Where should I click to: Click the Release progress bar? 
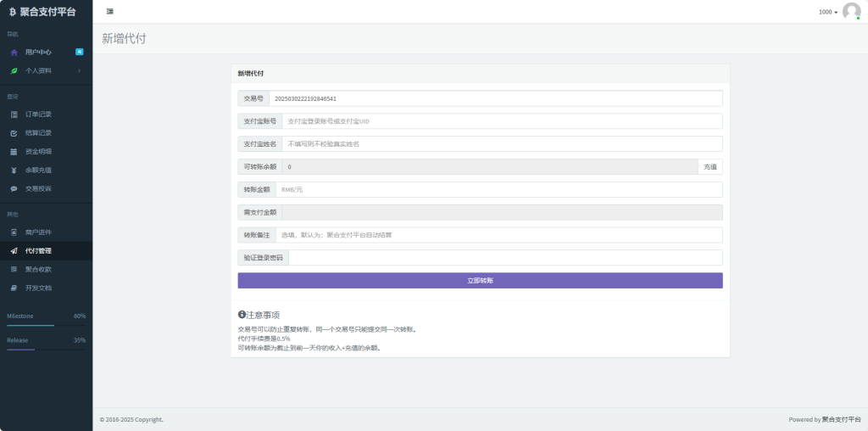[47, 350]
